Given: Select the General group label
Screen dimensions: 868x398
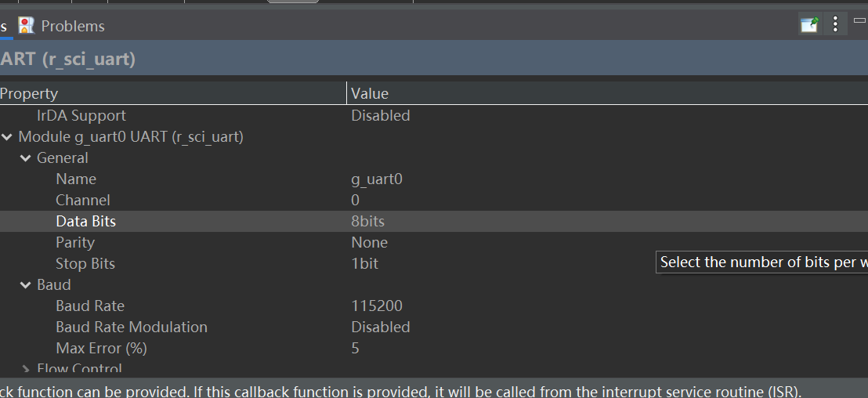Looking at the screenshot, I should (62, 157).
